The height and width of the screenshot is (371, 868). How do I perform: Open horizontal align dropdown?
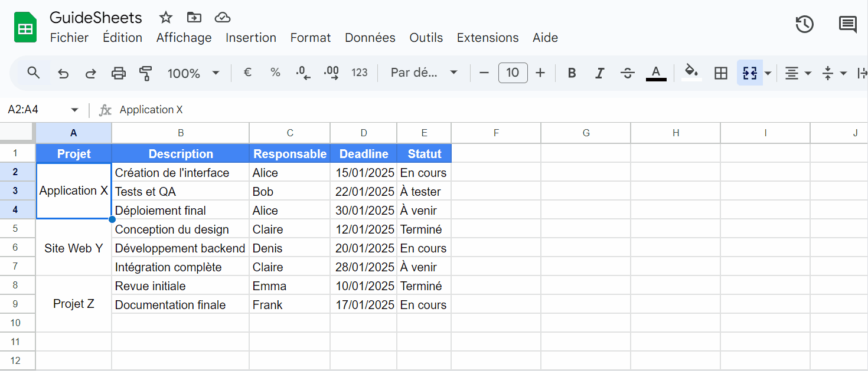tap(798, 73)
